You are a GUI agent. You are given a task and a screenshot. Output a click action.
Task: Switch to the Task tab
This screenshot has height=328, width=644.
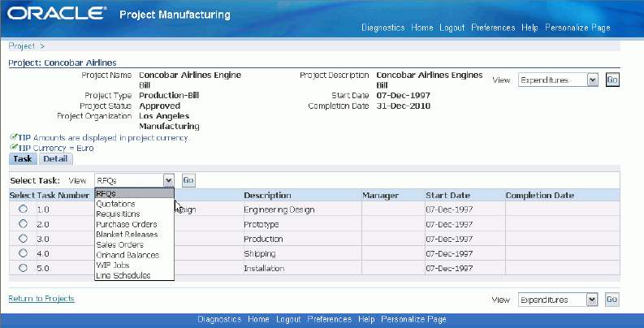[23, 159]
